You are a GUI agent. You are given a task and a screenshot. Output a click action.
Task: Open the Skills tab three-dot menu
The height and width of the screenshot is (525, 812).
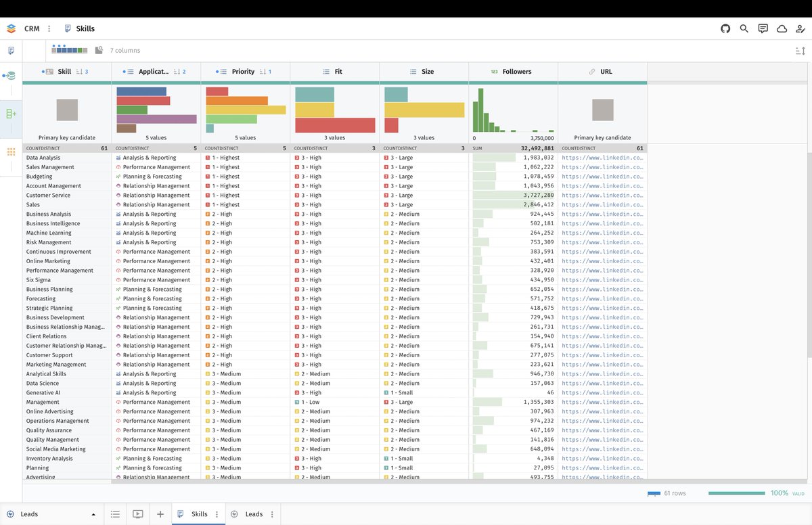tap(217, 514)
